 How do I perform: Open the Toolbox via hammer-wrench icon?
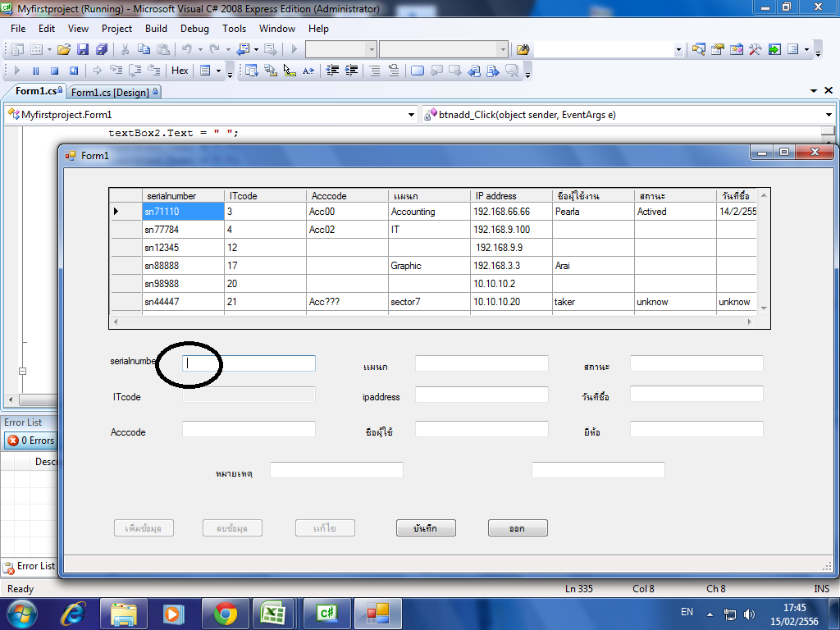756,50
